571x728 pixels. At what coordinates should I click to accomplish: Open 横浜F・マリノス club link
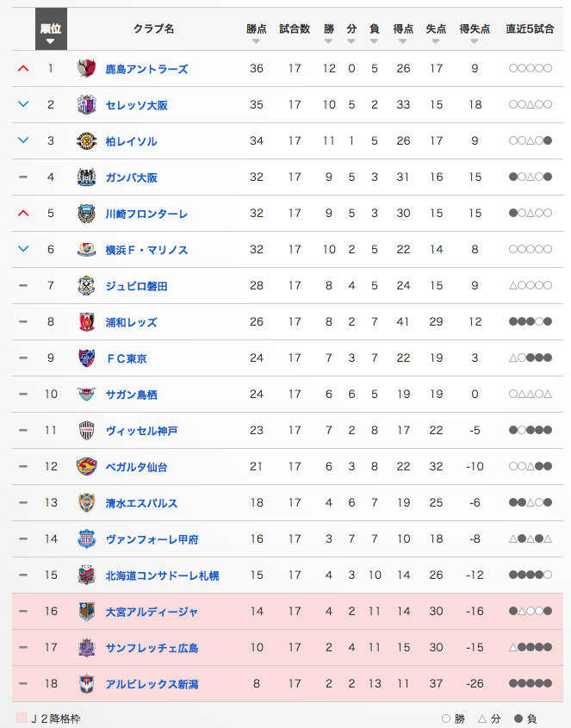point(146,250)
